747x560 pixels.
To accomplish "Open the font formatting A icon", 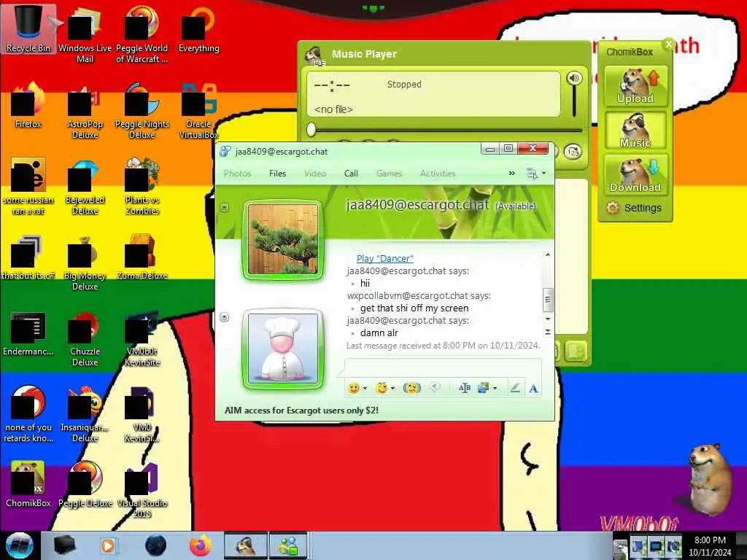I will click(533, 389).
